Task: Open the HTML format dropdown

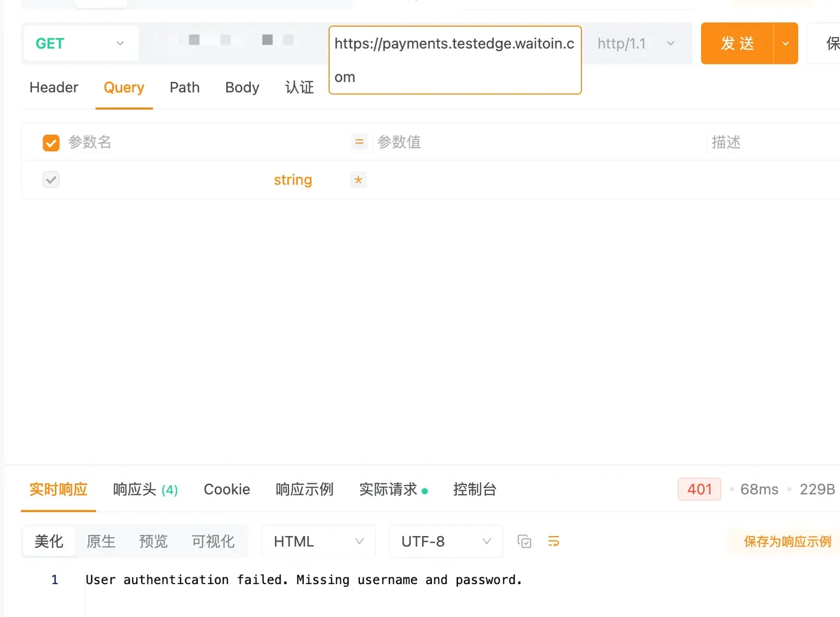Action: point(319,542)
